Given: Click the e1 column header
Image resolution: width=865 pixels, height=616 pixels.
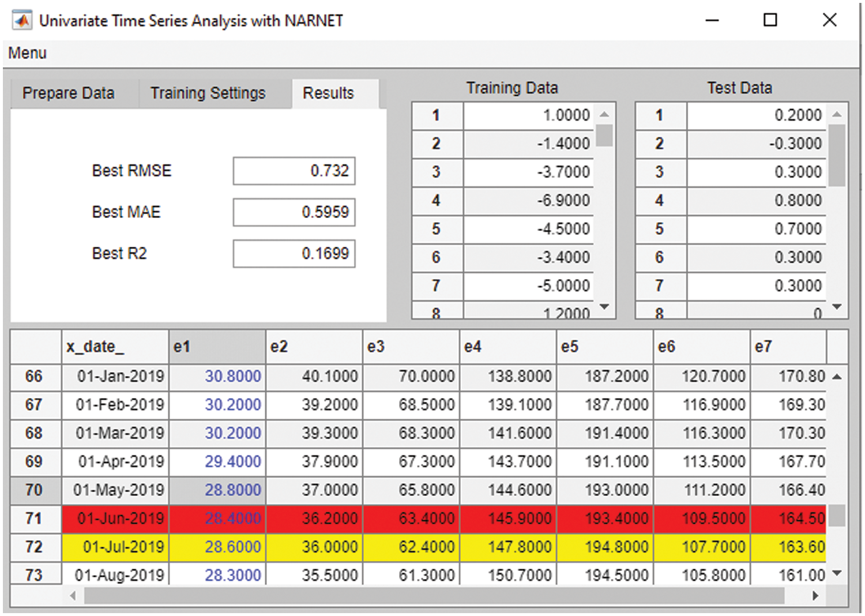Looking at the screenshot, I should point(217,347).
